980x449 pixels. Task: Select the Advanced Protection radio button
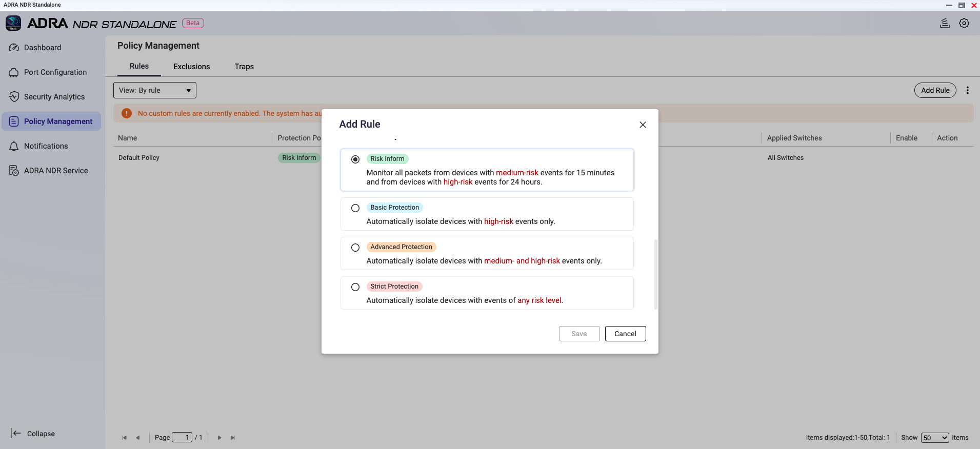[355, 248]
